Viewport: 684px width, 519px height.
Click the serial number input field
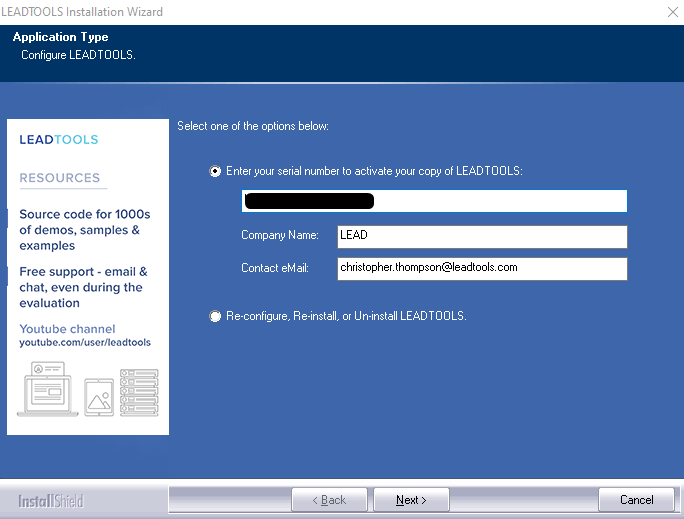(434, 201)
